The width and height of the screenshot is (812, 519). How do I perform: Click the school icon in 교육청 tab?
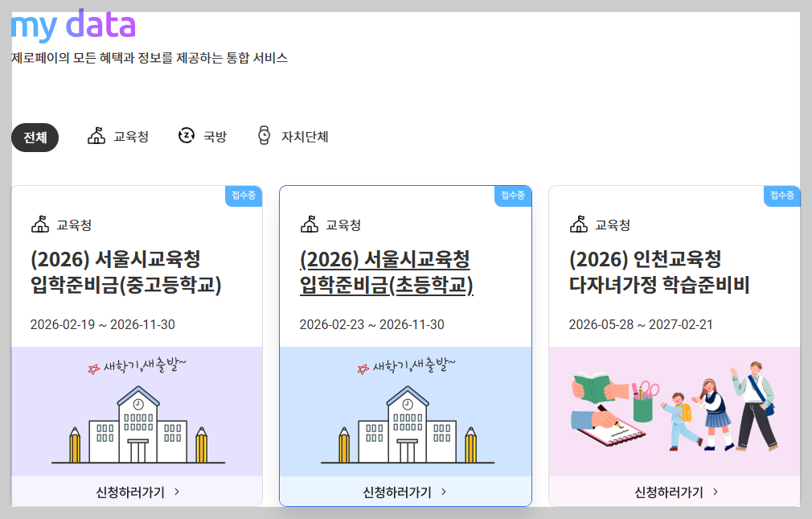(x=96, y=136)
